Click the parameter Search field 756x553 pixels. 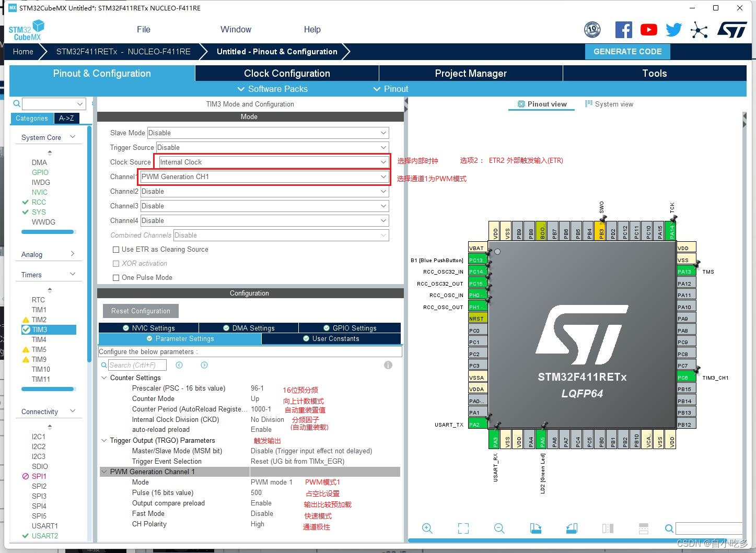click(137, 365)
